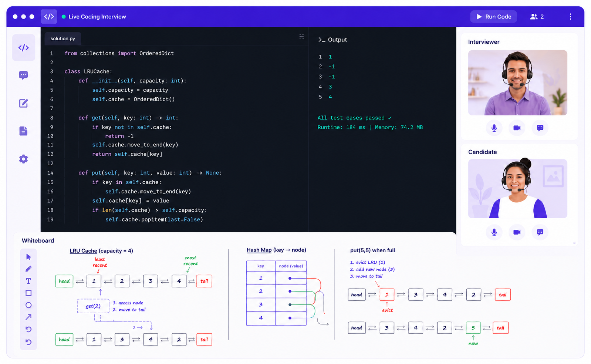Screen dimensions: 591x364
Task: Click the green node 5 box
Action: click(x=473, y=328)
